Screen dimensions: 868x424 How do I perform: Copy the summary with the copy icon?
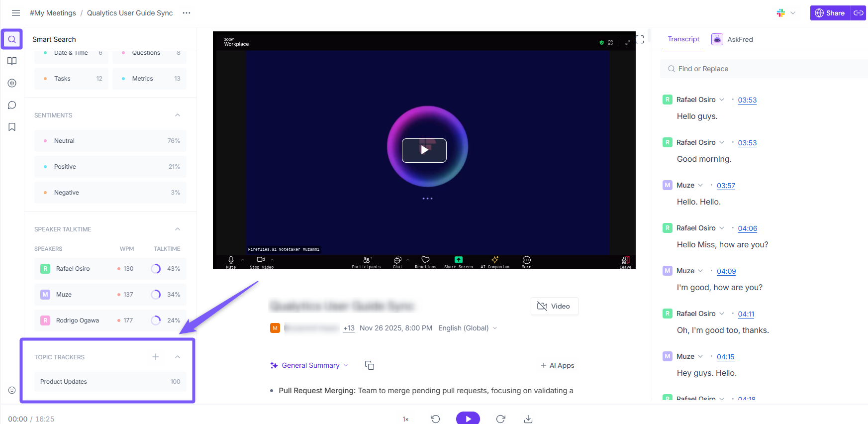[370, 365]
